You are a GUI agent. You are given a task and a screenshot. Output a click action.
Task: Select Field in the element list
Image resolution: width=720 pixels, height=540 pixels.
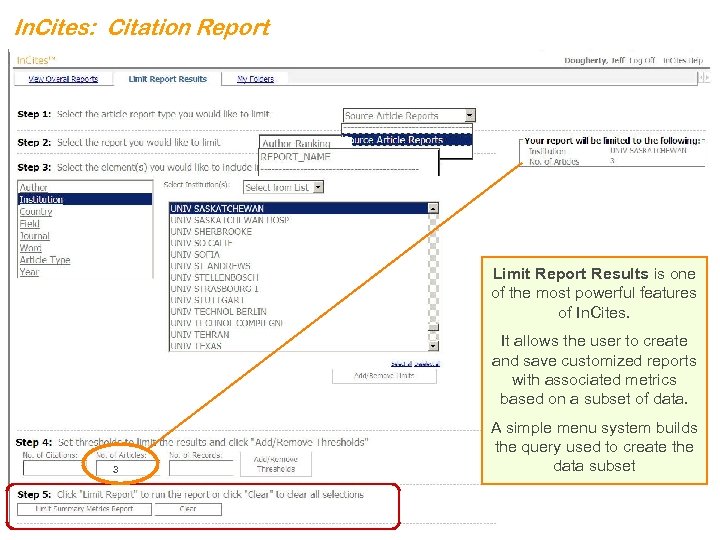click(x=29, y=224)
